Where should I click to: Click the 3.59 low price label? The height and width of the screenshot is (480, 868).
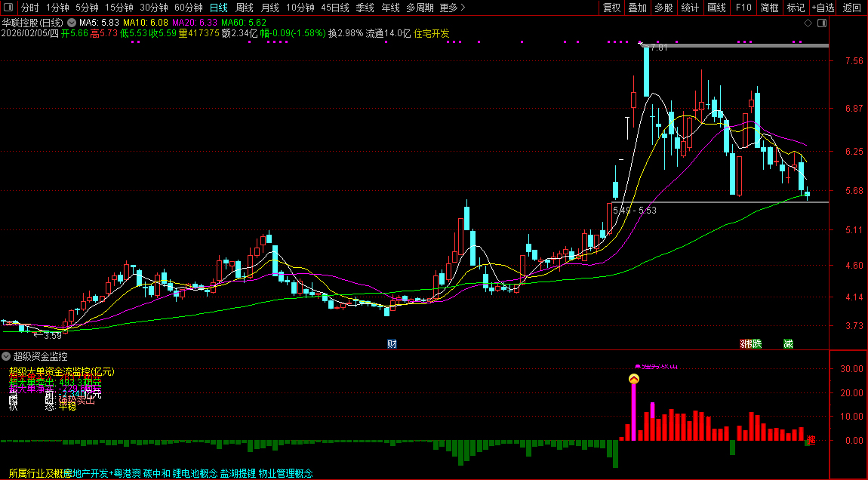tap(53, 336)
